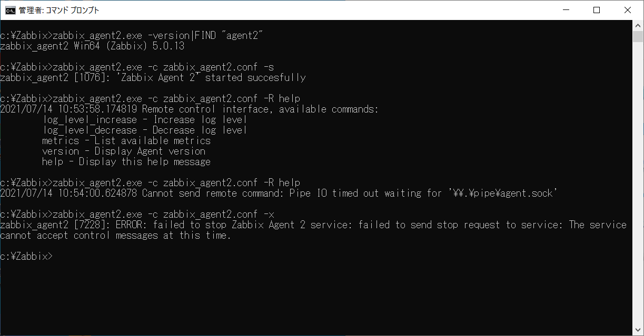The width and height of the screenshot is (644, 336).
Task: Click the Pipe IO timed out error line
Action: [279, 193]
